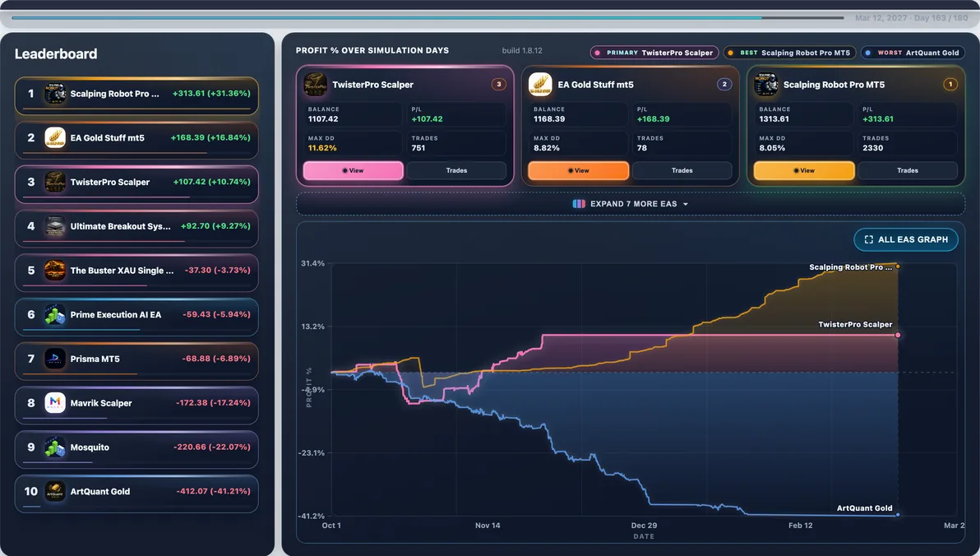Viewport: 980px width, 556px height.
Task: Click rank badge 3 on TwisterPro card
Action: (499, 85)
